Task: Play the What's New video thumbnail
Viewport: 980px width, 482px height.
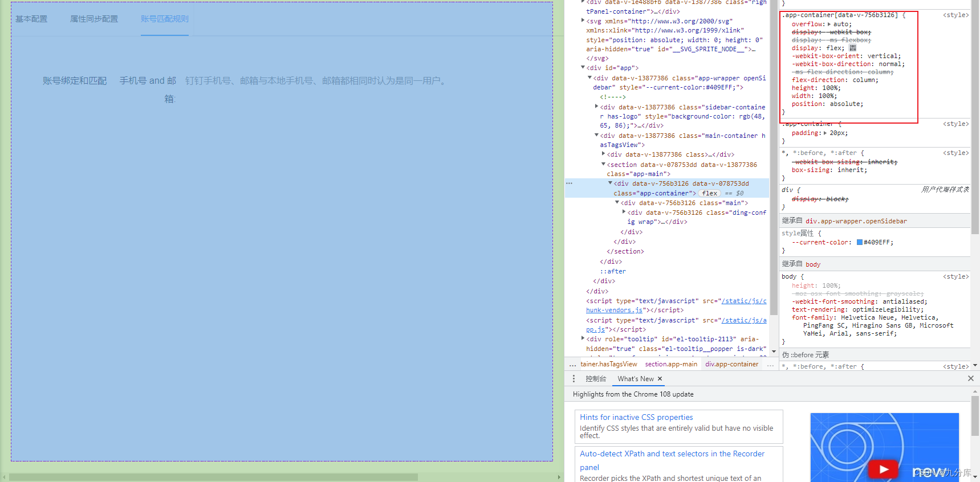Action: click(883, 469)
